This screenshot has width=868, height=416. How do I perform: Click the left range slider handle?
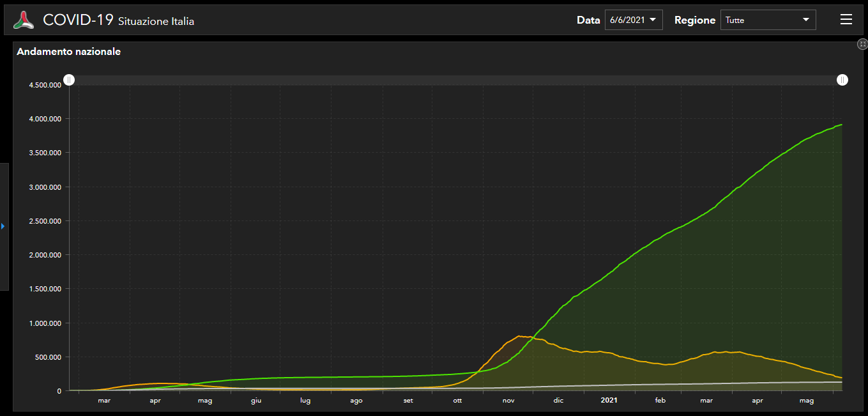[x=69, y=80]
